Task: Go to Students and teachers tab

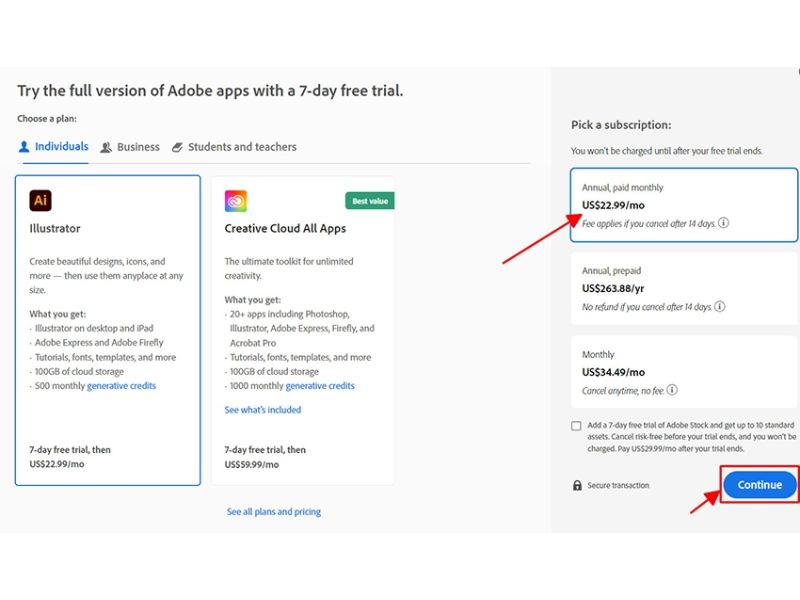Action: click(242, 147)
